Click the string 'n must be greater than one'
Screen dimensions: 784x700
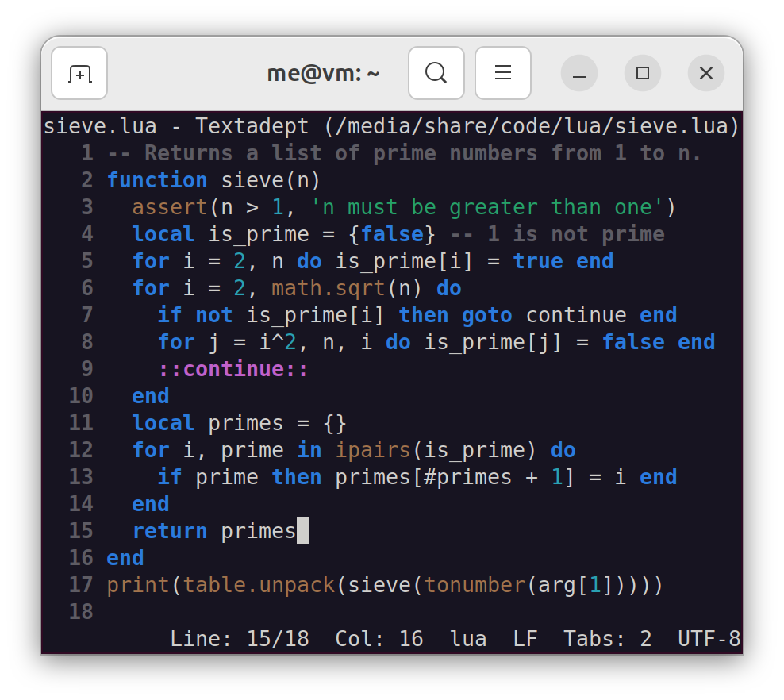(x=487, y=207)
